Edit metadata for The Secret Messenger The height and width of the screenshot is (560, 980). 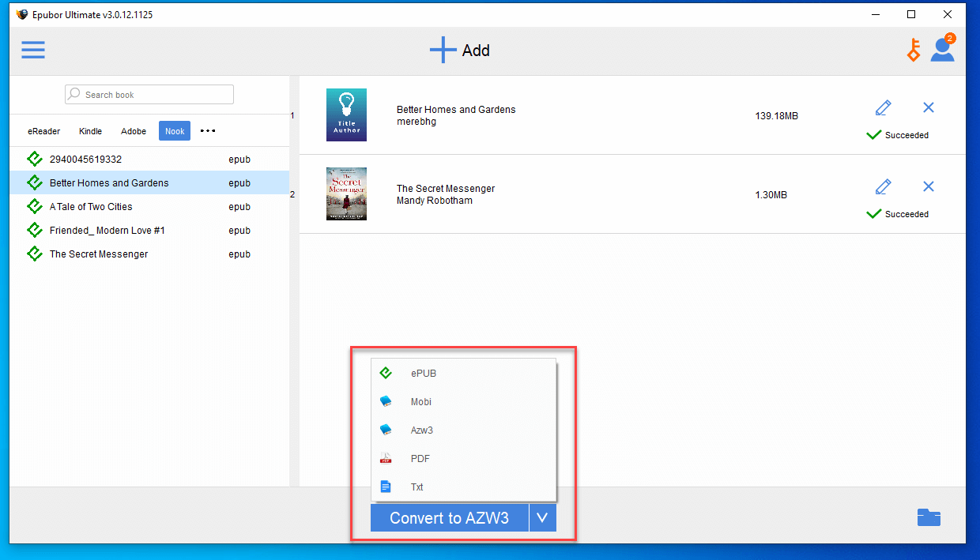pyautogui.click(x=884, y=186)
